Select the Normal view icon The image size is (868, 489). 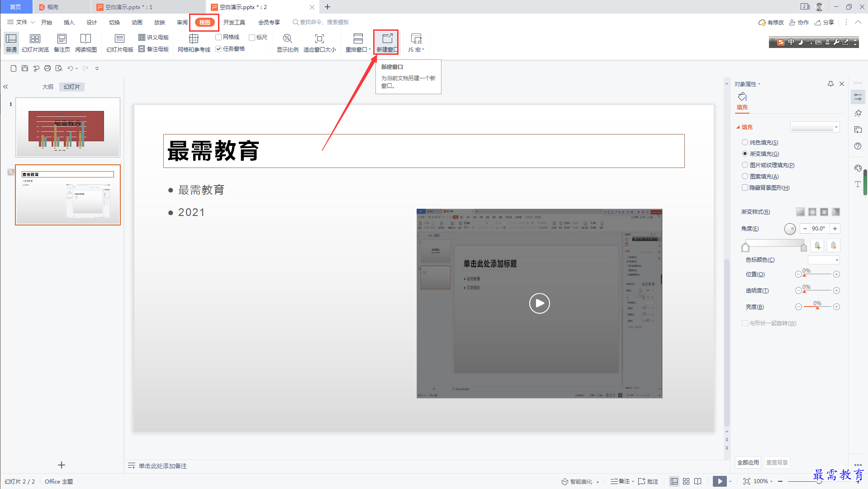point(11,43)
